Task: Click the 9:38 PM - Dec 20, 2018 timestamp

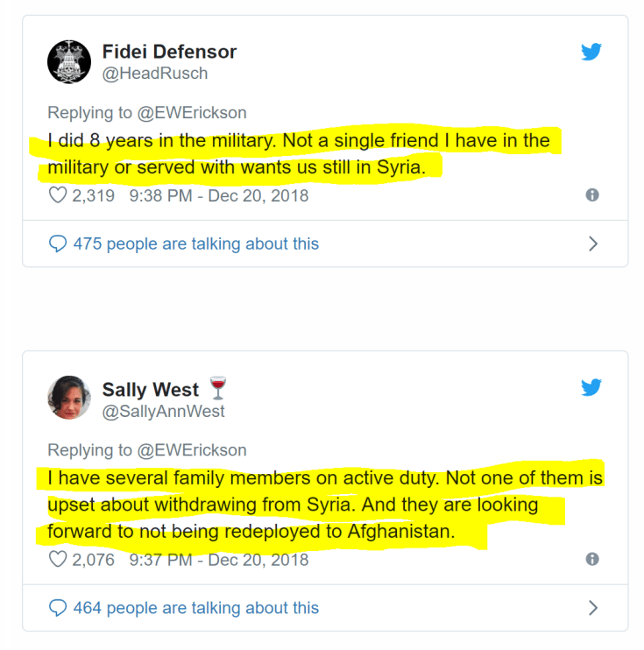Action: coord(218,195)
